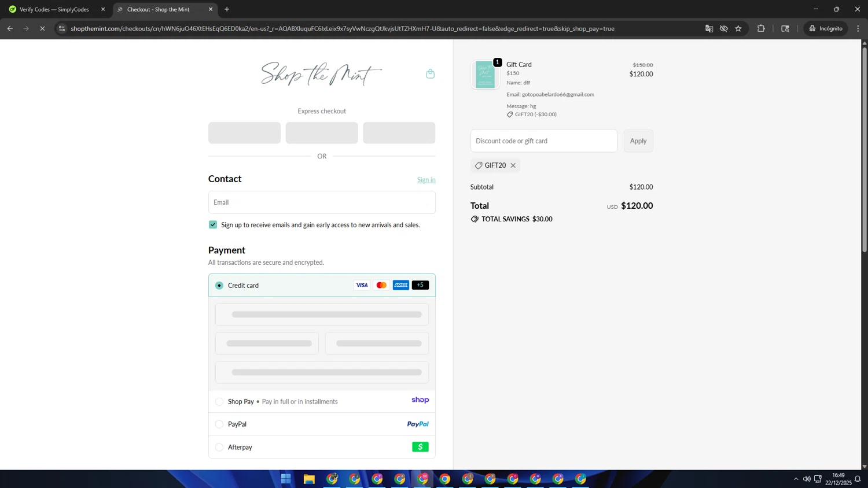The width and height of the screenshot is (868, 488).
Task: Click the Mastercard logo
Action: (x=381, y=285)
